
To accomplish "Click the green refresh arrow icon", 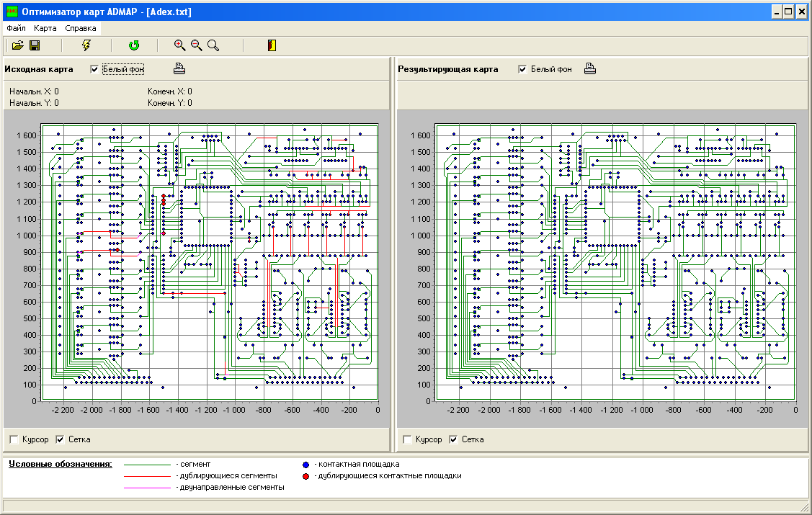I will [x=134, y=45].
